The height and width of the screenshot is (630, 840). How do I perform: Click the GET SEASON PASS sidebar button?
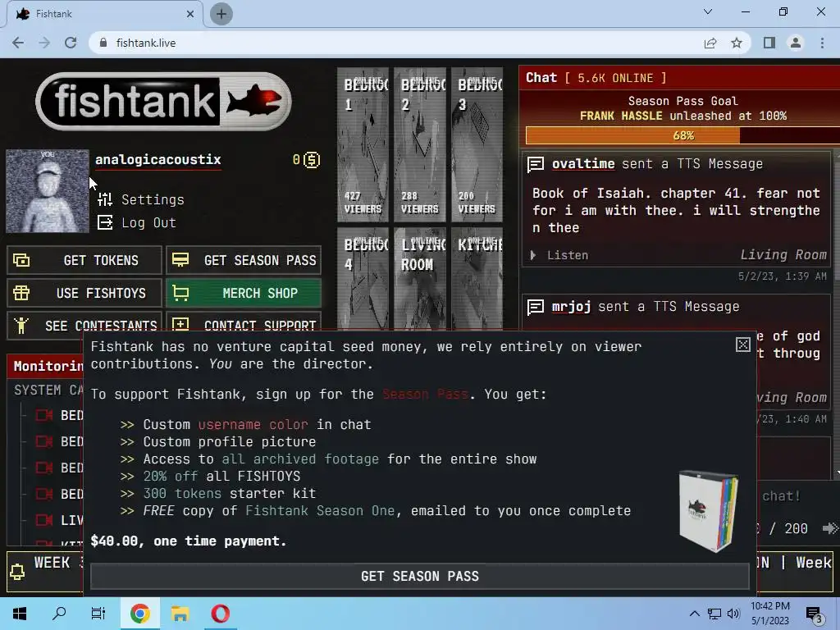(244, 260)
